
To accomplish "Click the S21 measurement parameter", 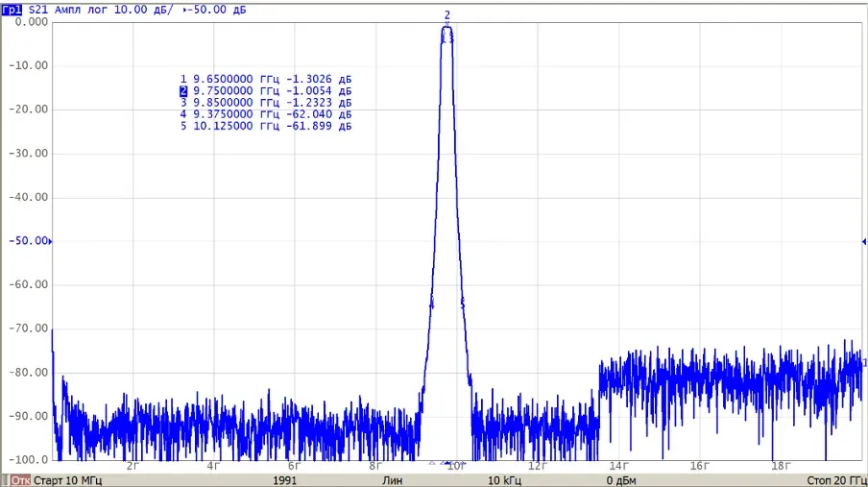I will tap(38, 10).
